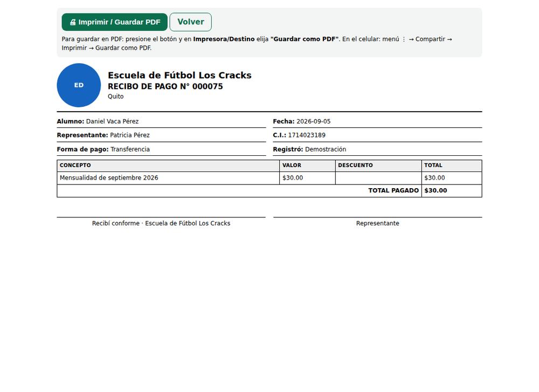Click the 'Demostración' registrar value
This screenshot has width=539, height=392.
[326, 149]
